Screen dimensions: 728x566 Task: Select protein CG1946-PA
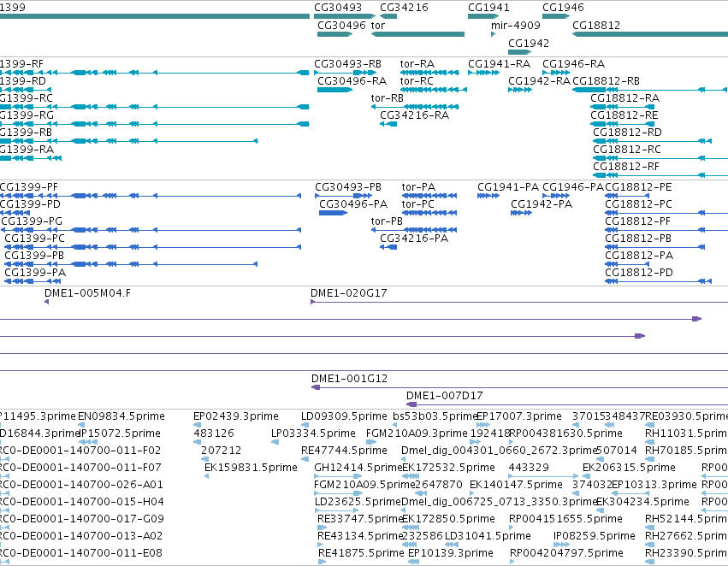[573, 187]
